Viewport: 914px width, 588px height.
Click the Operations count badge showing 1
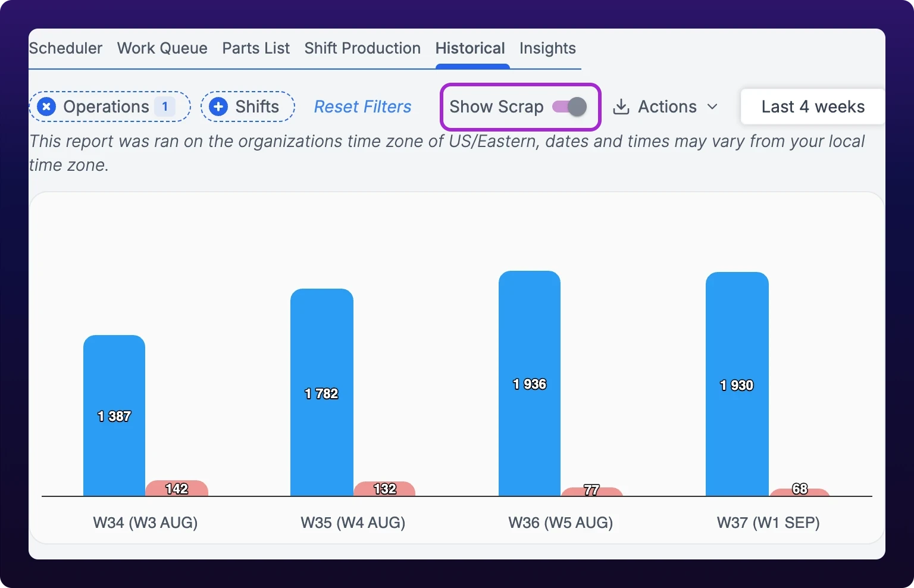pos(165,107)
